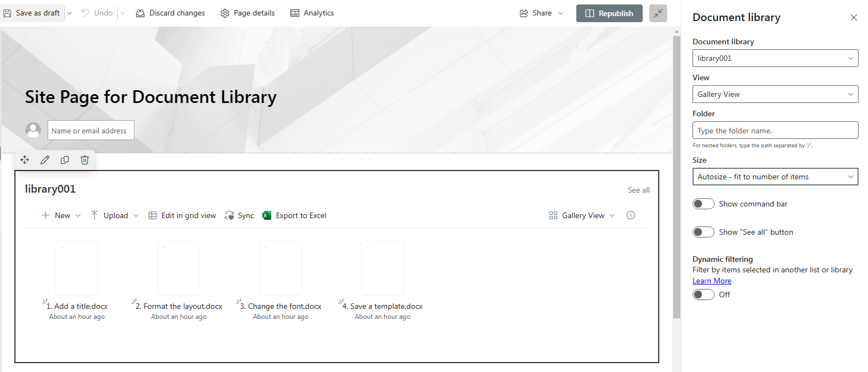Click the library001 web part heading
The width and height of the screenshot is (868, 372).
point(50,189)
